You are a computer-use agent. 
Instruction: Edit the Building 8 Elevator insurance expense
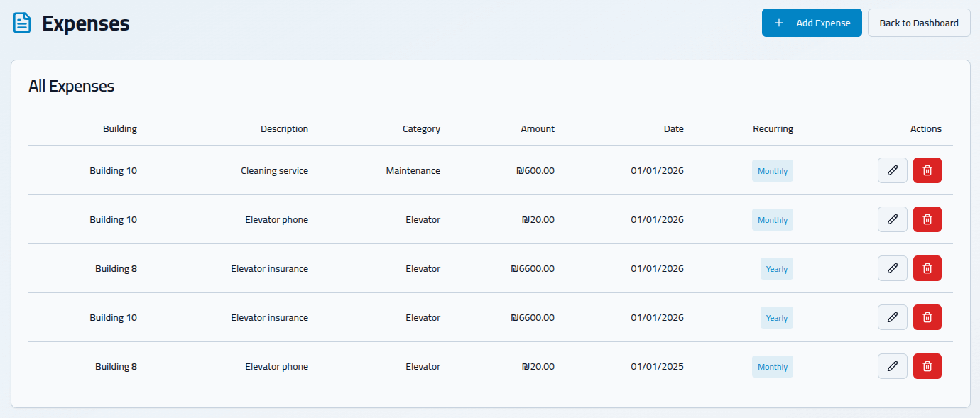[x=892, y=268]
